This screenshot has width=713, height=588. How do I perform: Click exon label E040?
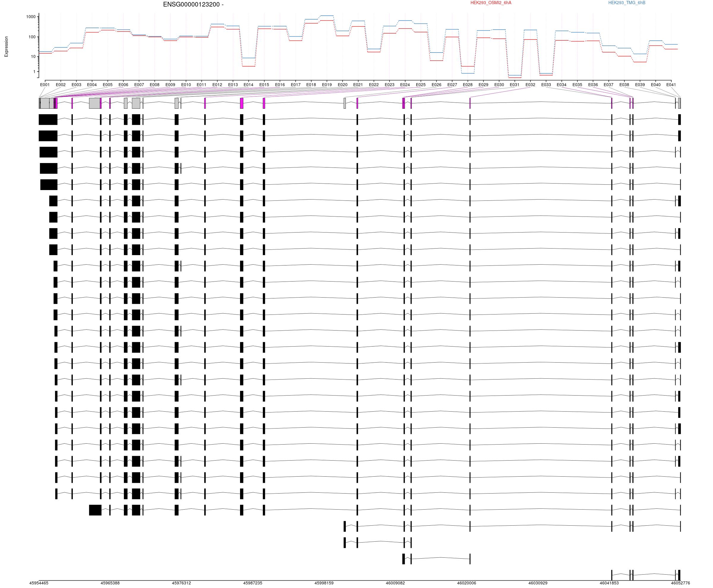coord(656,85)
